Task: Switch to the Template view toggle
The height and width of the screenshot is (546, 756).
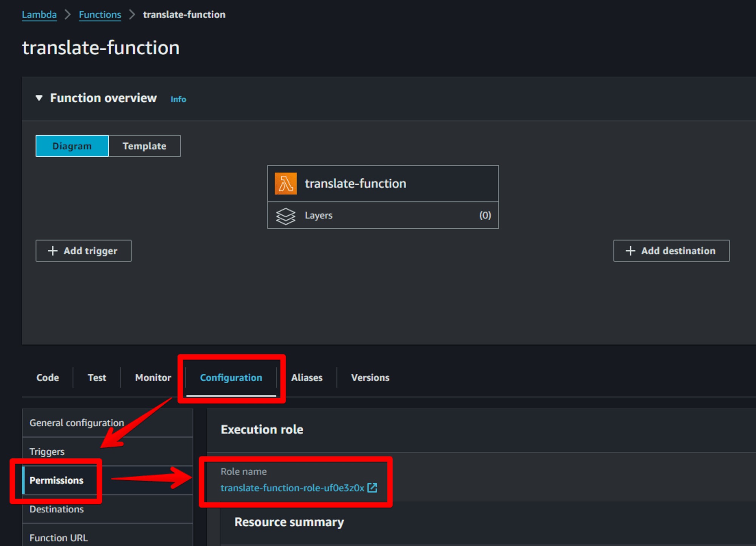Action: (144, 146)
